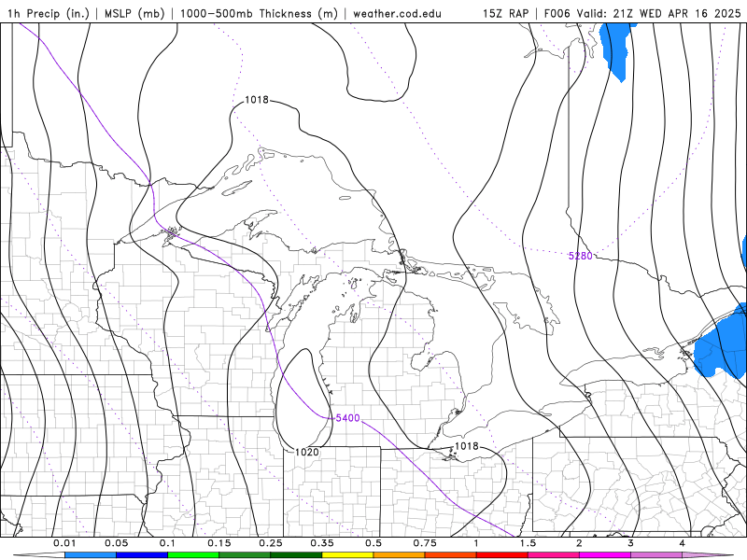
Task: Click the 0.25 legend value
Action: point(271,543)
